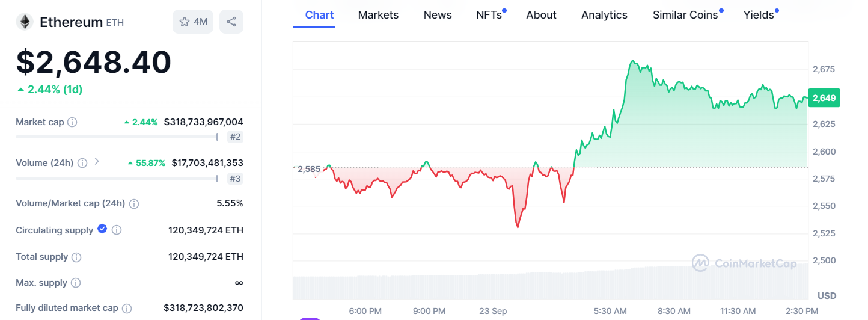Viewport: 868px width, 320px height.
Task: Click the share icon button
Action: coord(231,22)
